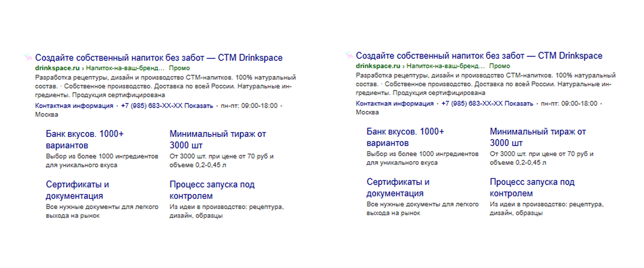The image size is (644, 268).
Task: Reveal phone number with Показать in the right ad
Action: (x=519, y=104)
